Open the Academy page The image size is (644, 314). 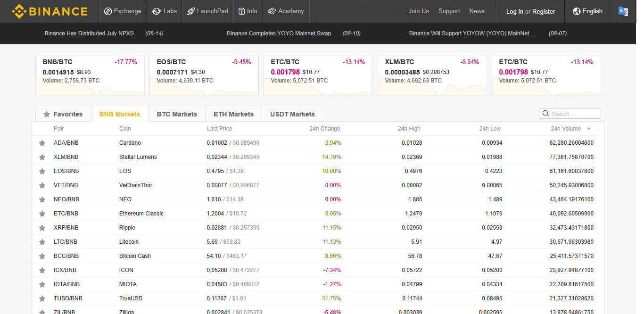286,11
